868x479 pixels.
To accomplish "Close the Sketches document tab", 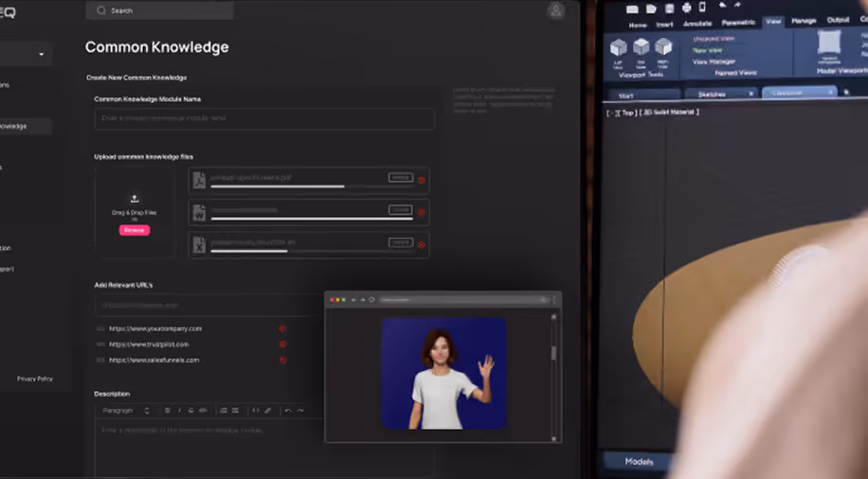I will click(x=750, y=94).
